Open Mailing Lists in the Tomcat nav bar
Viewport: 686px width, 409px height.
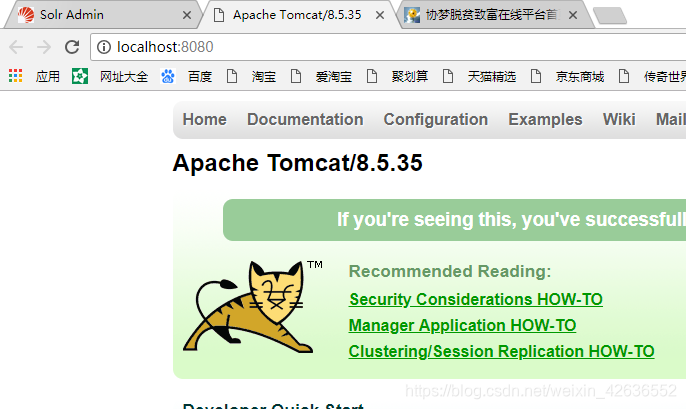pos(671,119)
